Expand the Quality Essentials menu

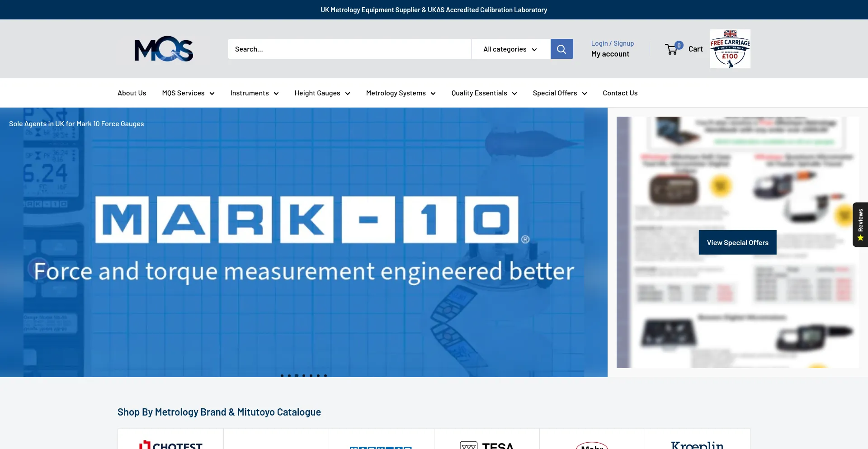point(484,93)
